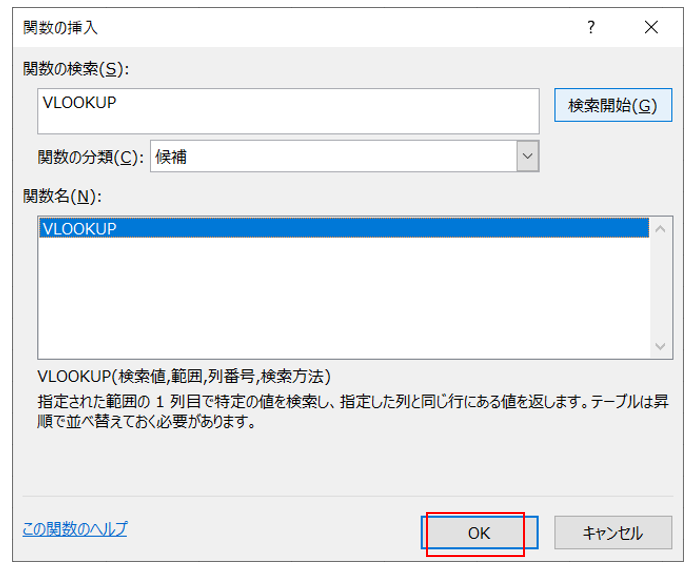
Task: Click the 関数の挿入 title bar text
Action: click(61, 28)
